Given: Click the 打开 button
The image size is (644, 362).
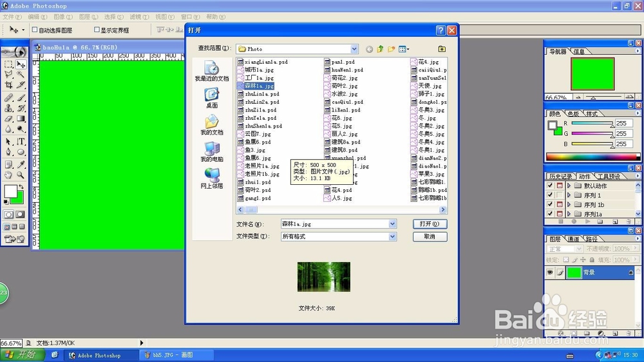Looking at the screenshot, I should pyautogui.click(x=430, y=224).
